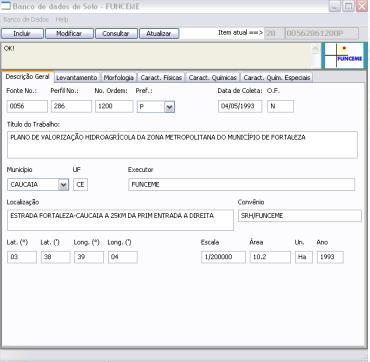
Task: Click the Título do Trabalho text box
Action: pyautogui.click(x=182, y=145)
